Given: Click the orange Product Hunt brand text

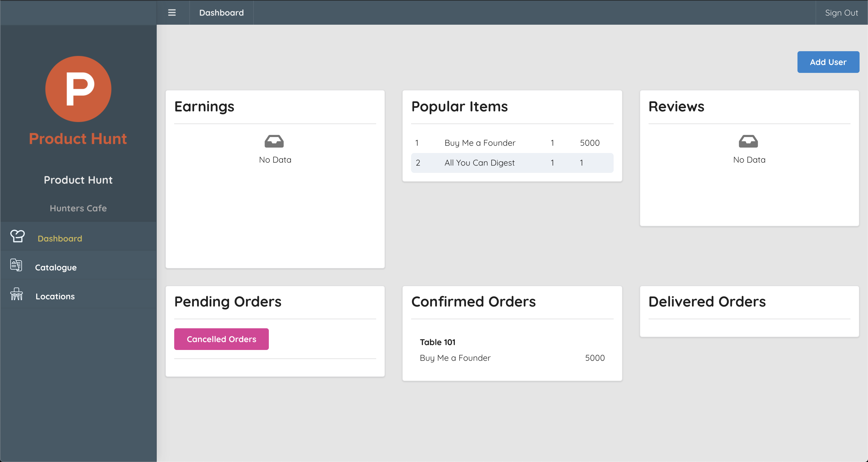Looking at the screenshot, I should click(78, 139).
